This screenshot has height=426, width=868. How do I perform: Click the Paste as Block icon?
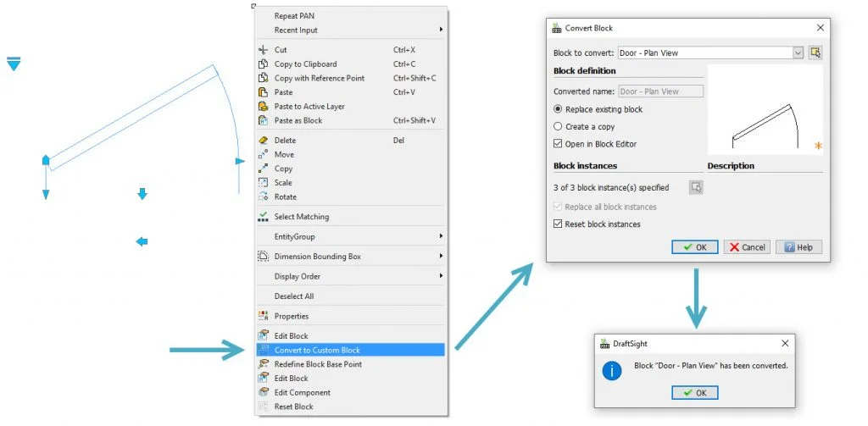263,120
